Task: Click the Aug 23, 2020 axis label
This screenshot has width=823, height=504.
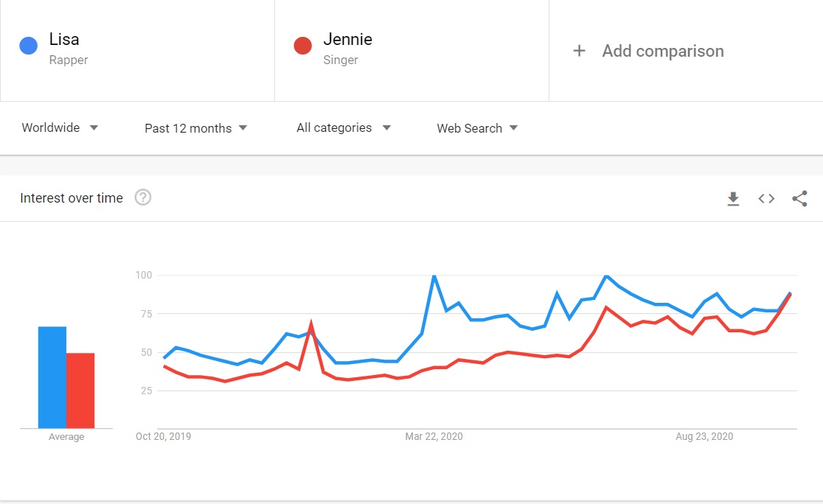Action: click(x=704, y=437)
